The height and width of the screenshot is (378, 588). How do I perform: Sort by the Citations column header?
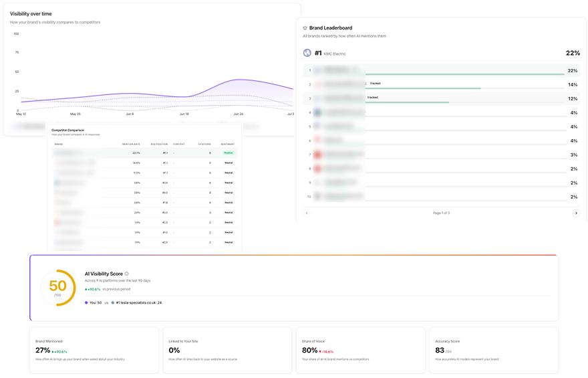click(204, 144)
